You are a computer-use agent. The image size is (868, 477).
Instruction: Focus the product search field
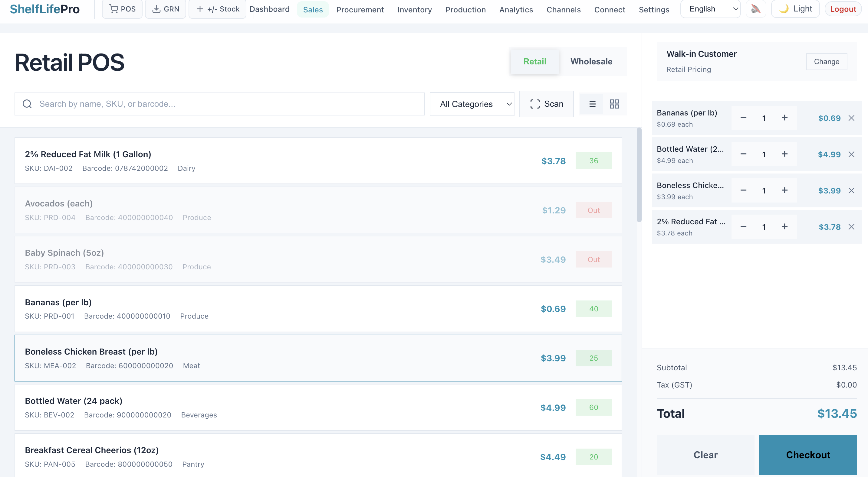click(219, 104)
